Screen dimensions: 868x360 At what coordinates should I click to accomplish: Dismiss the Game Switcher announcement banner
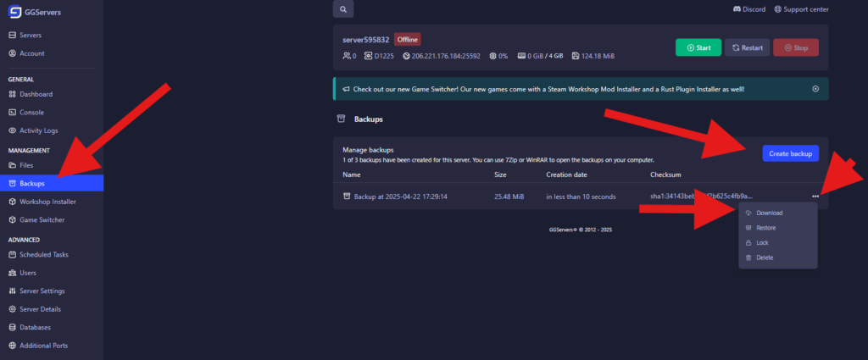click(x=815, y=88)
